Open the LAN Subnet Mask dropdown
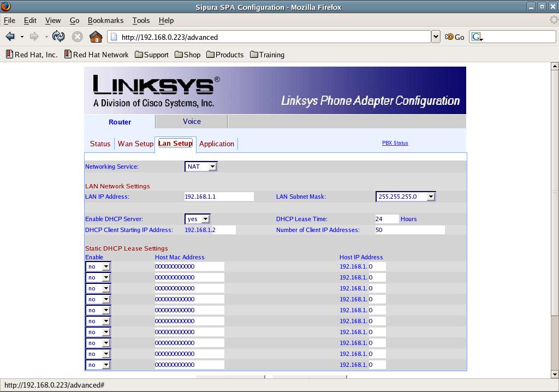Viewport: 559px width, 392px height. tap(405, 197)
